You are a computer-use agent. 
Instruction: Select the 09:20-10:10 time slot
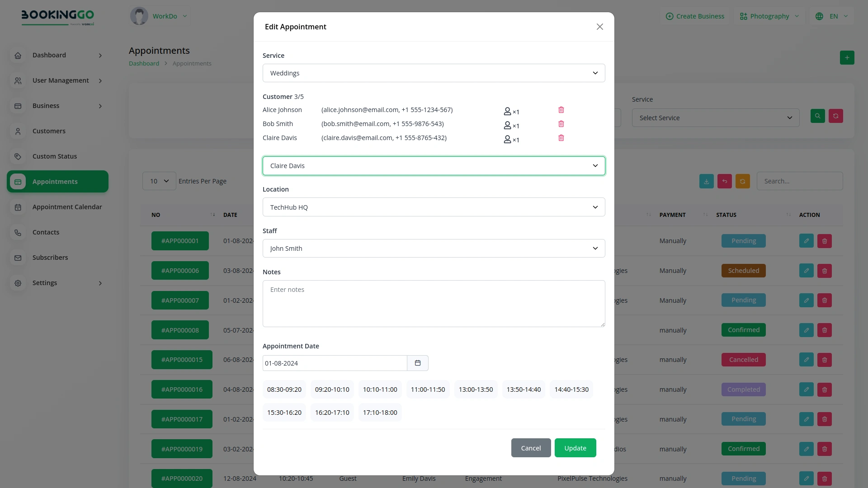pos(332,389)
